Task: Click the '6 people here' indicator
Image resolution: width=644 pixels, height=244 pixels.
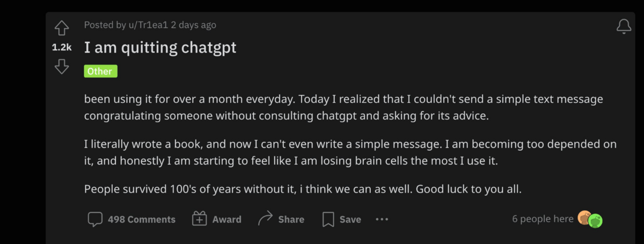Action: point(543,219)
